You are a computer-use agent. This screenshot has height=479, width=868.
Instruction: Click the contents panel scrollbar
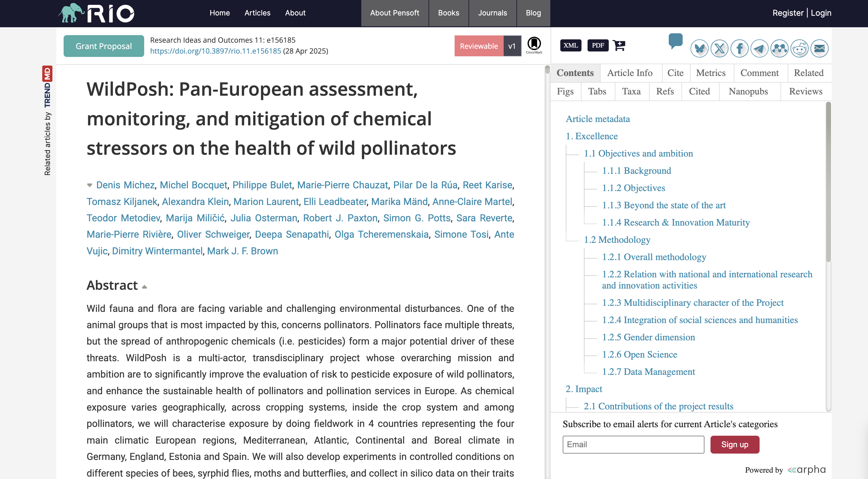[828, 182]
